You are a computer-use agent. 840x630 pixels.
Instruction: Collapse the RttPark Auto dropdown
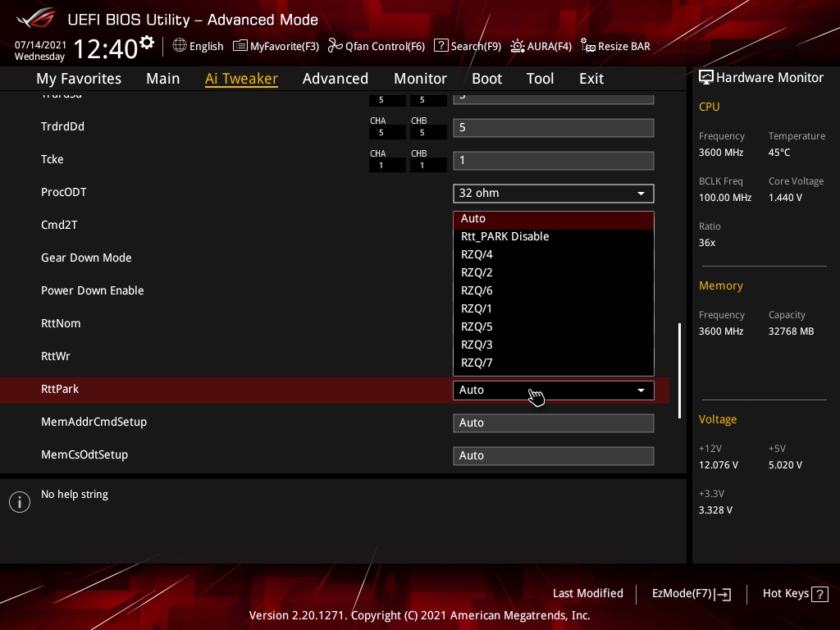(x=554, y=390)
